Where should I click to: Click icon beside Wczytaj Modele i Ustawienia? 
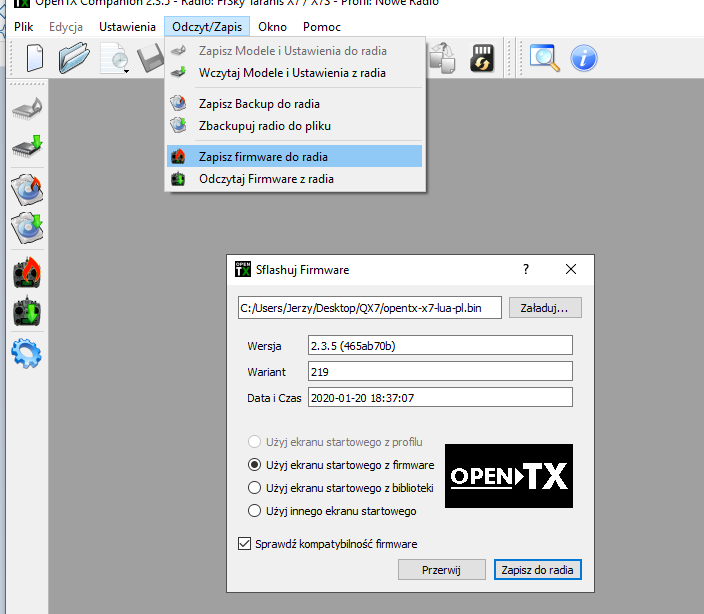[178, 72]
